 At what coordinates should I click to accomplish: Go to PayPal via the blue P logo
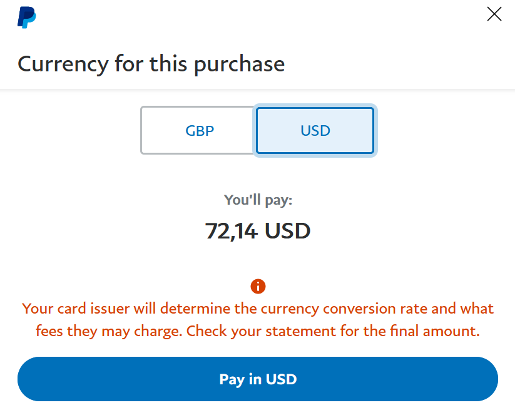point(27,18)
